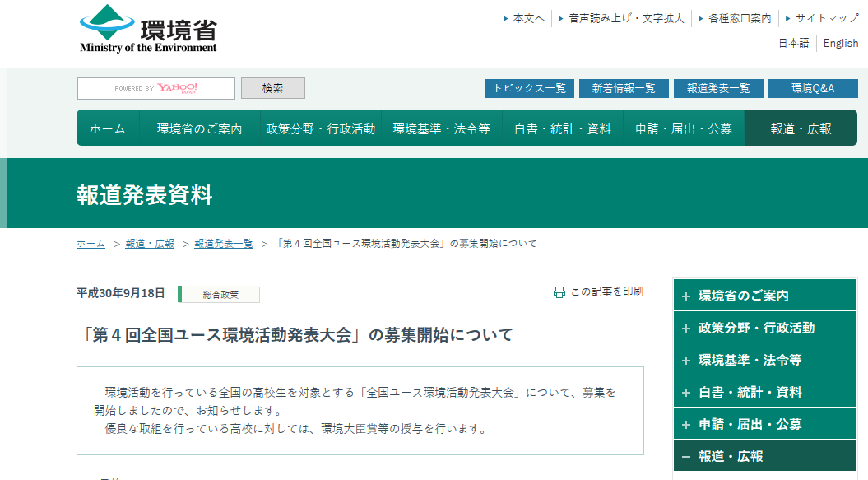This screenshot has width=868, height=480.
Task: Open 音声読み上げ・文字拡大 link
Action: [626, 18]
